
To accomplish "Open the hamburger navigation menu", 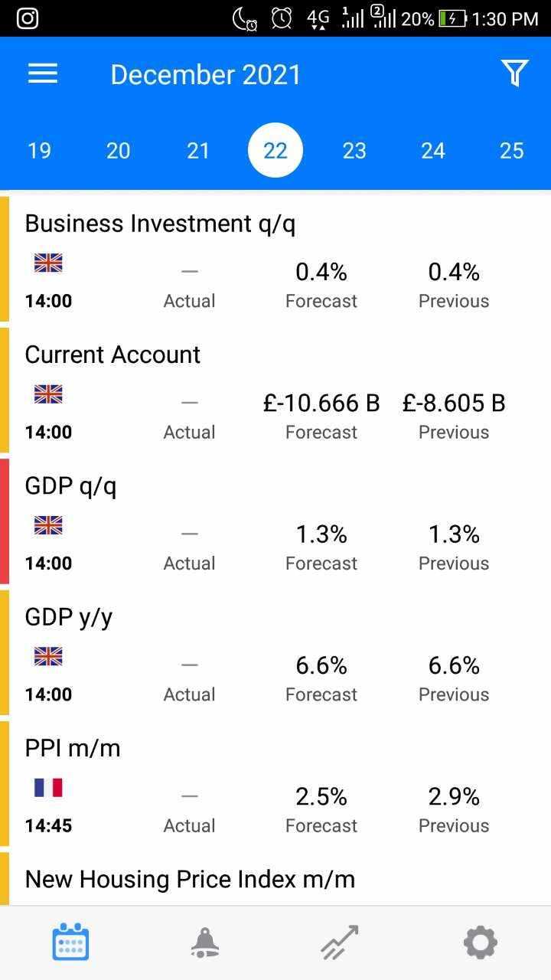I will (x=43, y=73).
